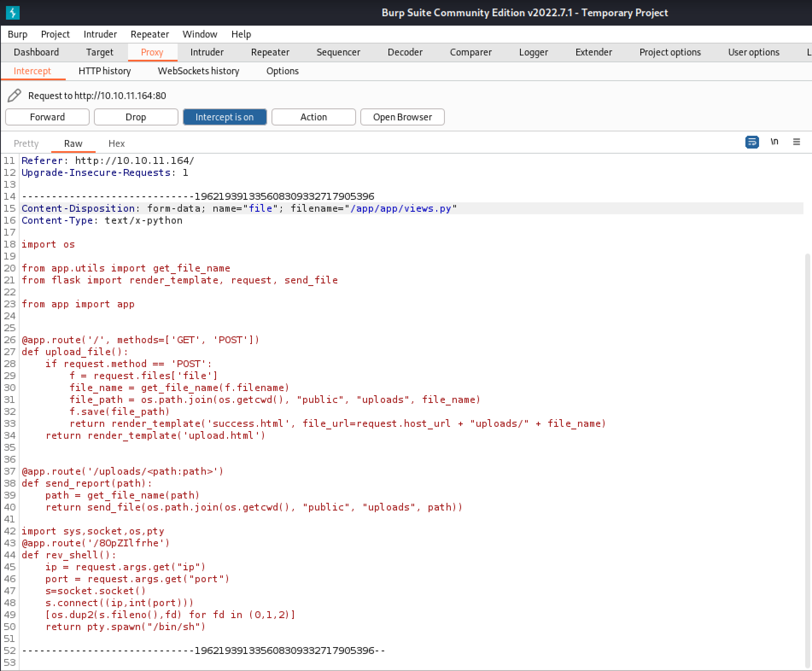Open the WebSockets history sub-tab
Image resolution: width=812 pixels, height=671 pixels.
(x=199, y=71)
